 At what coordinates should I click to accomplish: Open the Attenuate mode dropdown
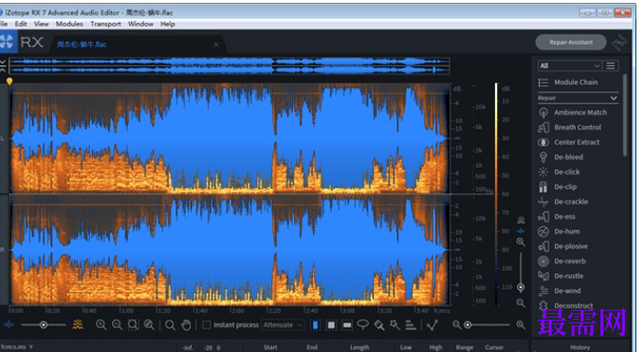point(283,324)
